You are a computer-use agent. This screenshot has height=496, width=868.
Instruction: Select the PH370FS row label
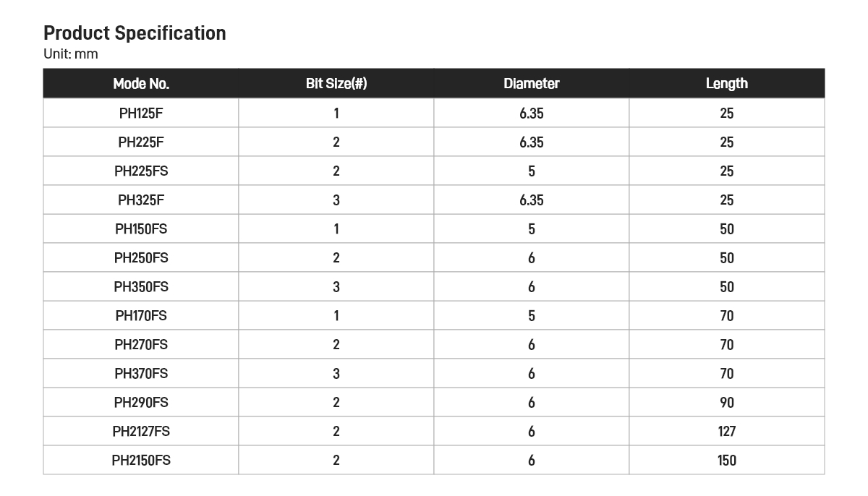(x=141, y=374)
